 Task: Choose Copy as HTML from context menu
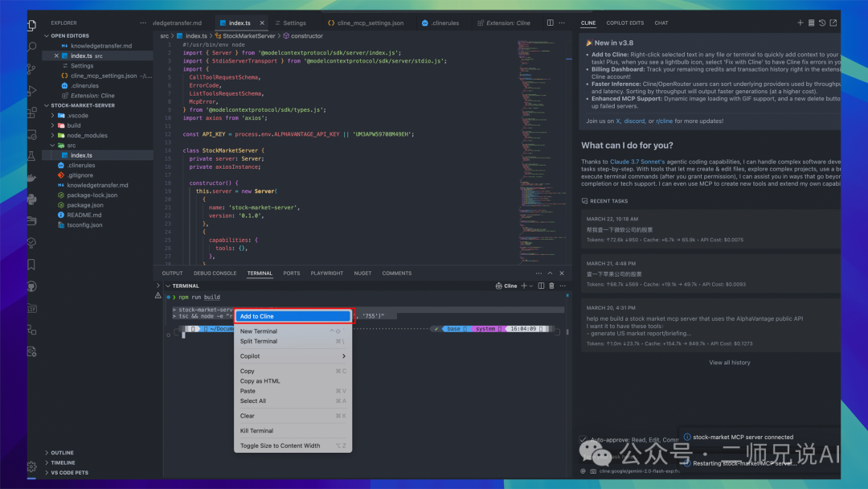[x=293, y=381]
